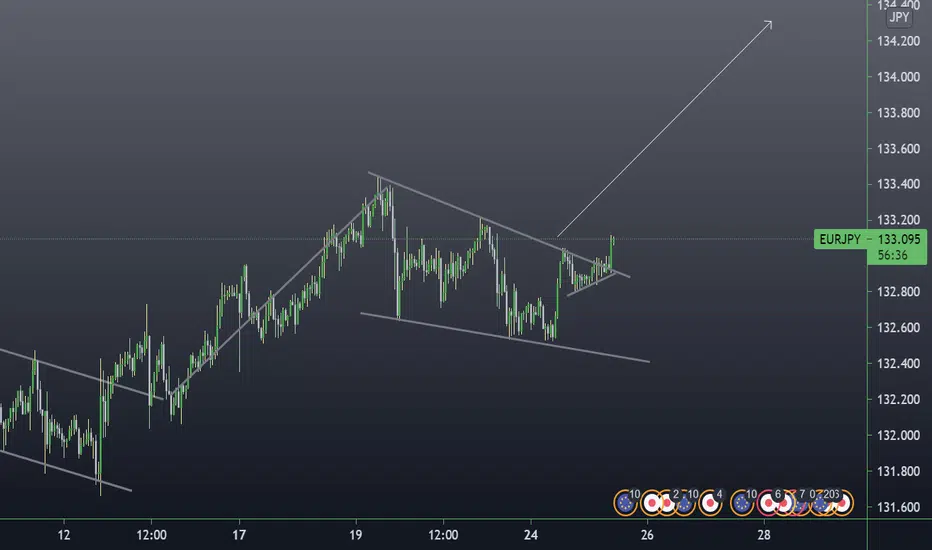Open the Japan event icon with badge 4
This screenshot has width=932, height=550.
(x=710, y=503)
